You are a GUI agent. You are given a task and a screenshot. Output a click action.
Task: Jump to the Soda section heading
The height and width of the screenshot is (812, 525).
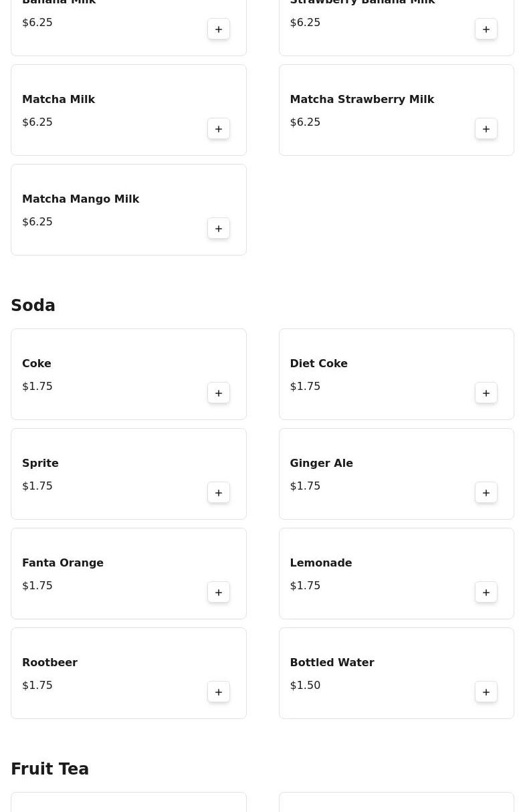[33, 305]
